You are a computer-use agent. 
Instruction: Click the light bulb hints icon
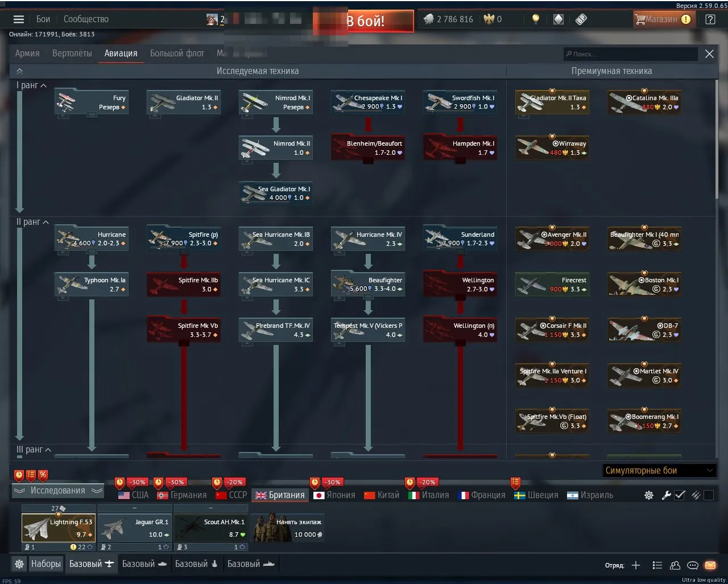pyautogui.click(x=536, y=19)
